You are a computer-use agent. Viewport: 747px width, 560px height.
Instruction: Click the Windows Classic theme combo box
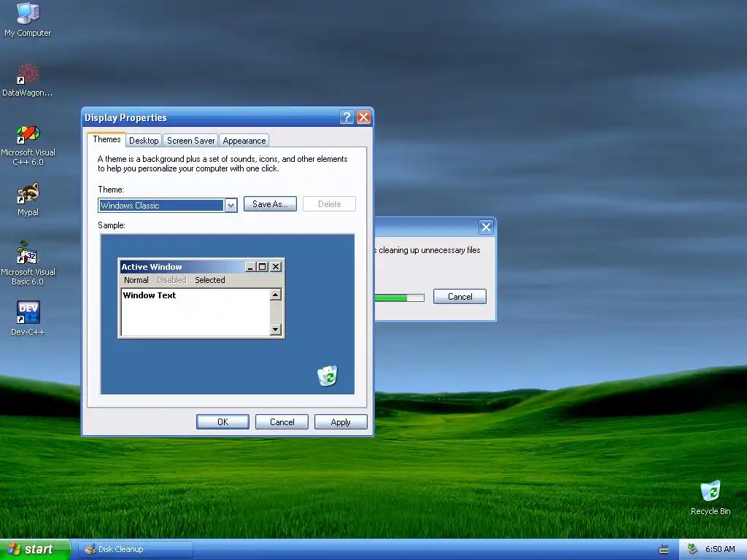click(168, 205)
